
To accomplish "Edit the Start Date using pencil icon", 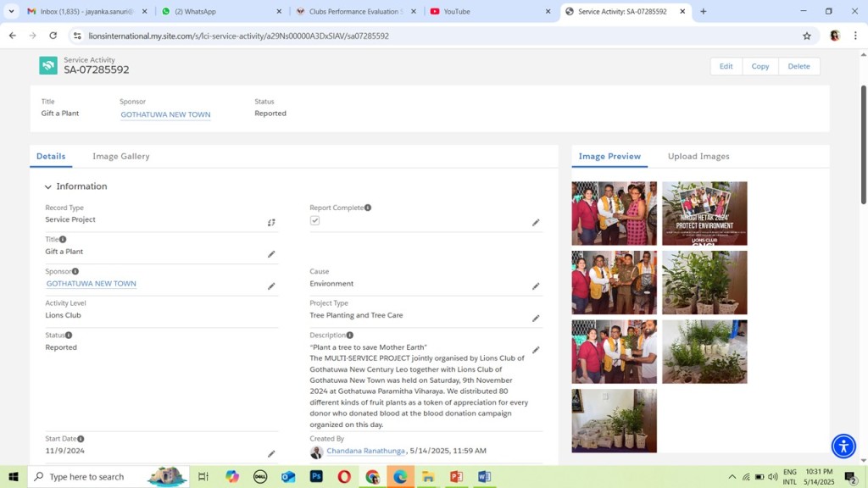I will (x=271, y=454).
